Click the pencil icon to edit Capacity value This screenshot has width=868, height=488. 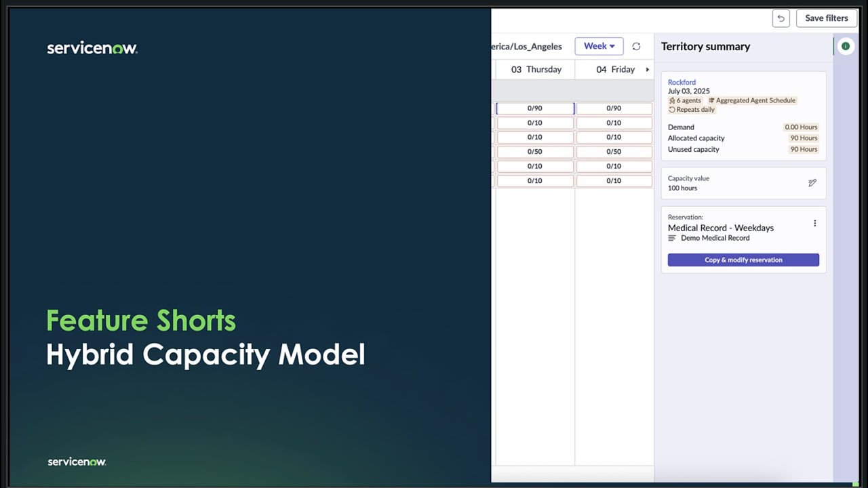[x=812, y=182]
